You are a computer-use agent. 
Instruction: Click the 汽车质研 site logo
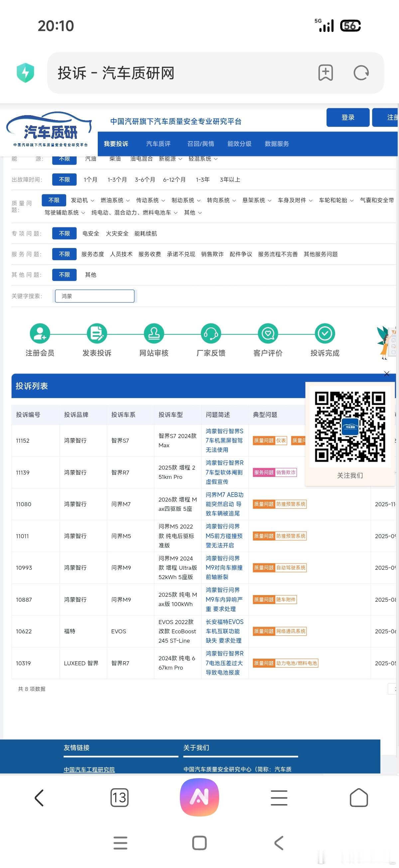(x=50, y=130)
